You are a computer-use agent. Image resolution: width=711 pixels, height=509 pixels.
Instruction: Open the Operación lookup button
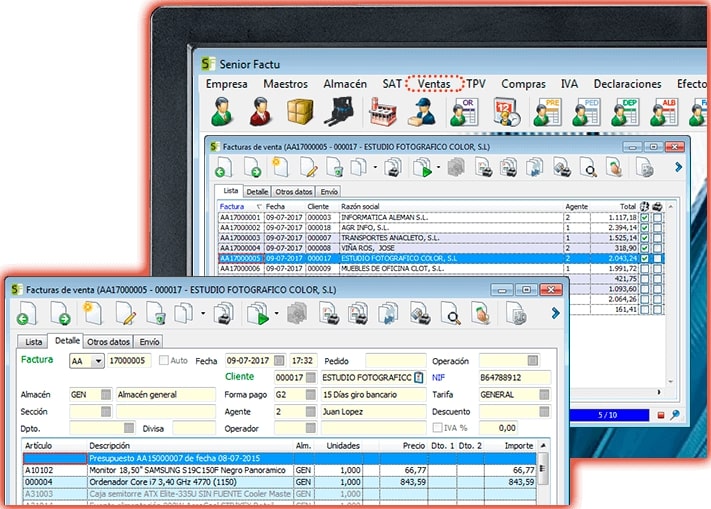533,360
